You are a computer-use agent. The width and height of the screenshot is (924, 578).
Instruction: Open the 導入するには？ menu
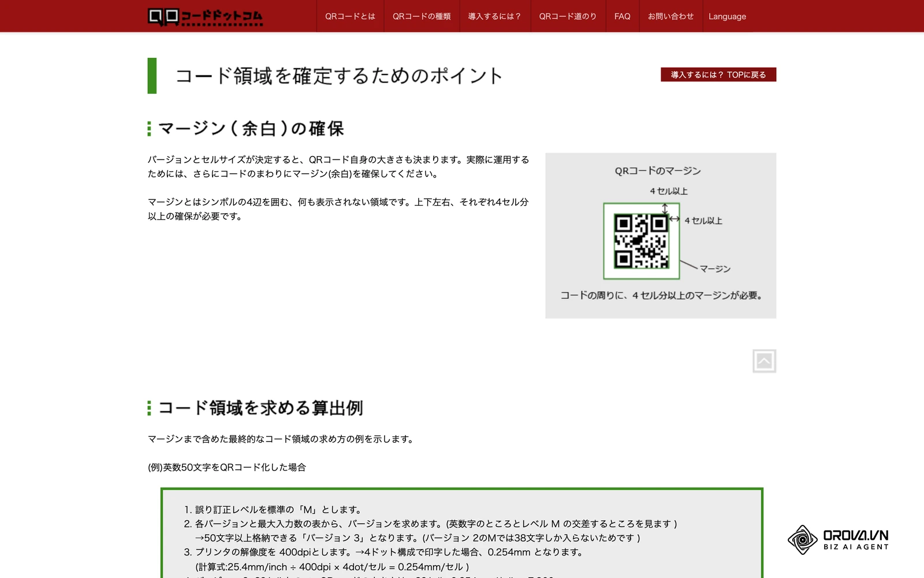tap(495, 16)
